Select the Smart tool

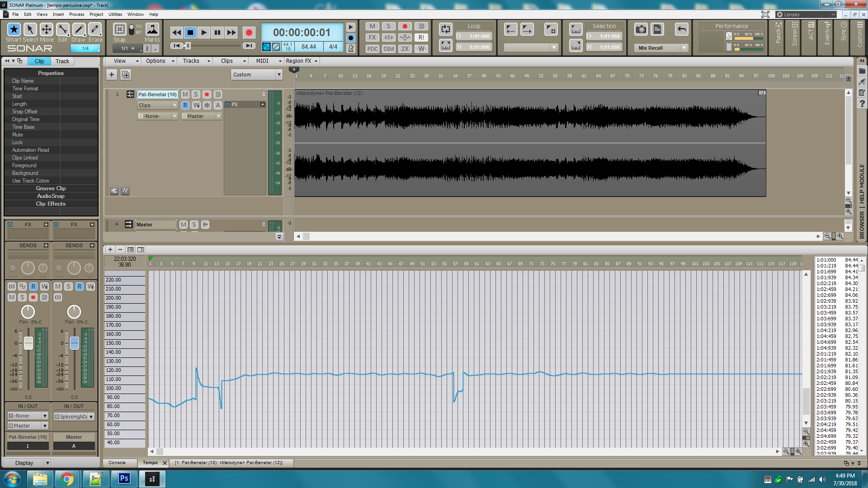coord(14,30)
